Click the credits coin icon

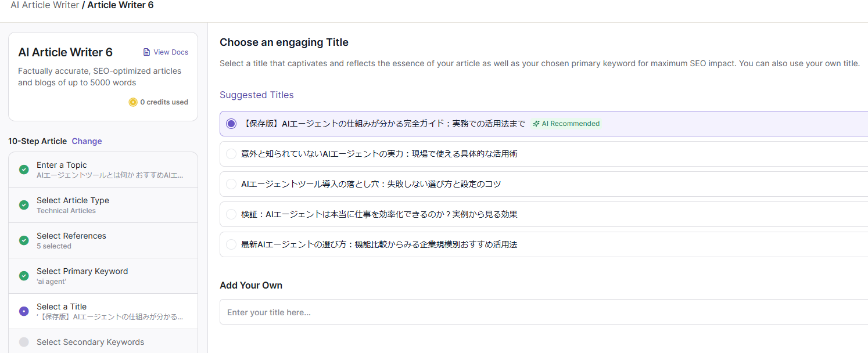pos(133,102)
